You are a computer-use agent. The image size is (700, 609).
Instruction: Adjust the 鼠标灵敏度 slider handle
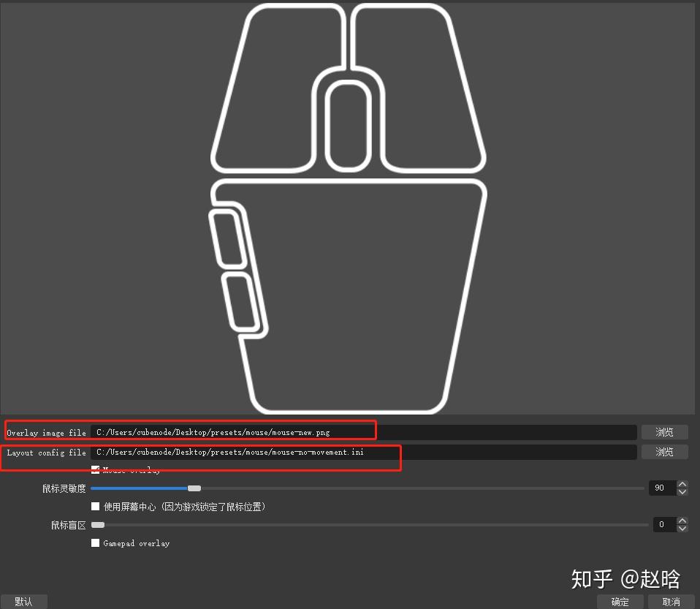pyautogui.click(x=194, y=488)
